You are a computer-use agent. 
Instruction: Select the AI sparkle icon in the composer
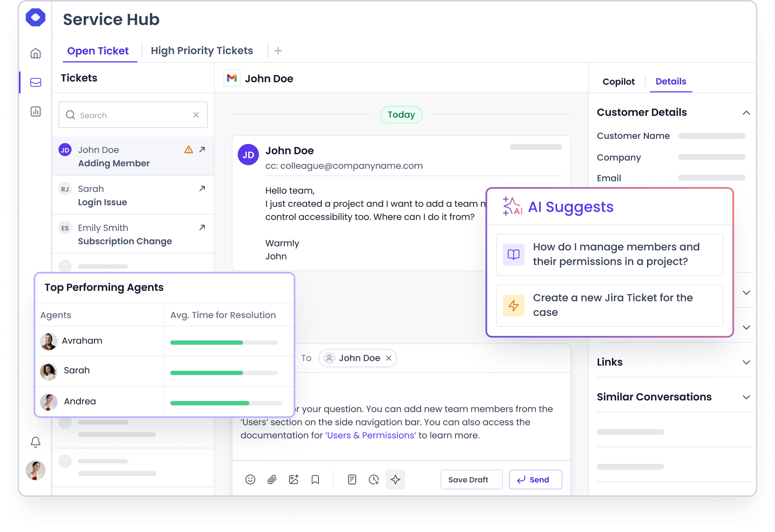pos(395,479)
